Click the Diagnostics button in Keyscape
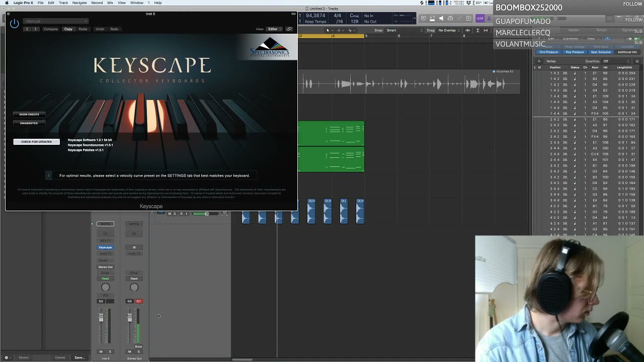Screen dimensions: 644x362 click(29, 123)
